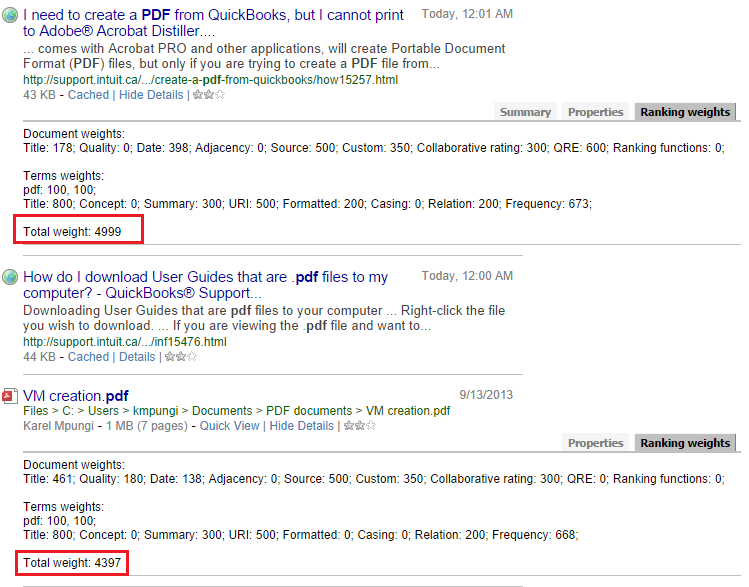Hide Details for the VM creation.pdf result
Viewport: 749px width, 587px height.
click(301, 426)
